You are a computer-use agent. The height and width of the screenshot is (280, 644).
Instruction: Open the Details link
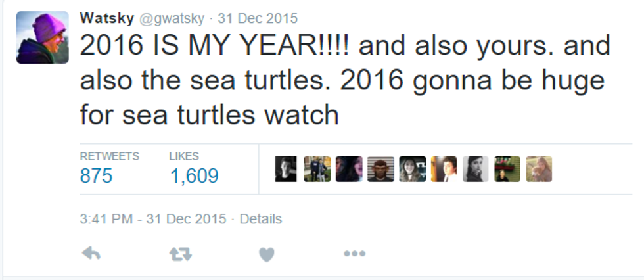260,219
